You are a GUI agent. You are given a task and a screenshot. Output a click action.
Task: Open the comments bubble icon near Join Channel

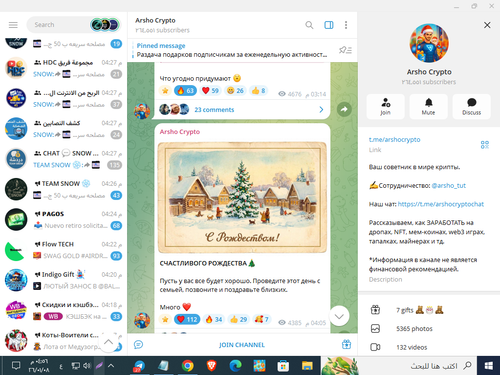(138, 345)
